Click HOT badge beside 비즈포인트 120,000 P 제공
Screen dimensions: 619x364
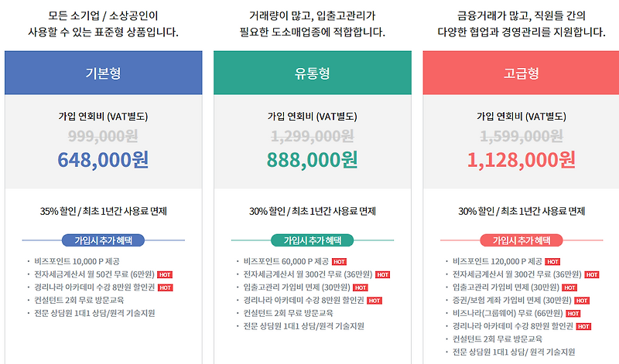pyautogui.click(x=552, y=262)
